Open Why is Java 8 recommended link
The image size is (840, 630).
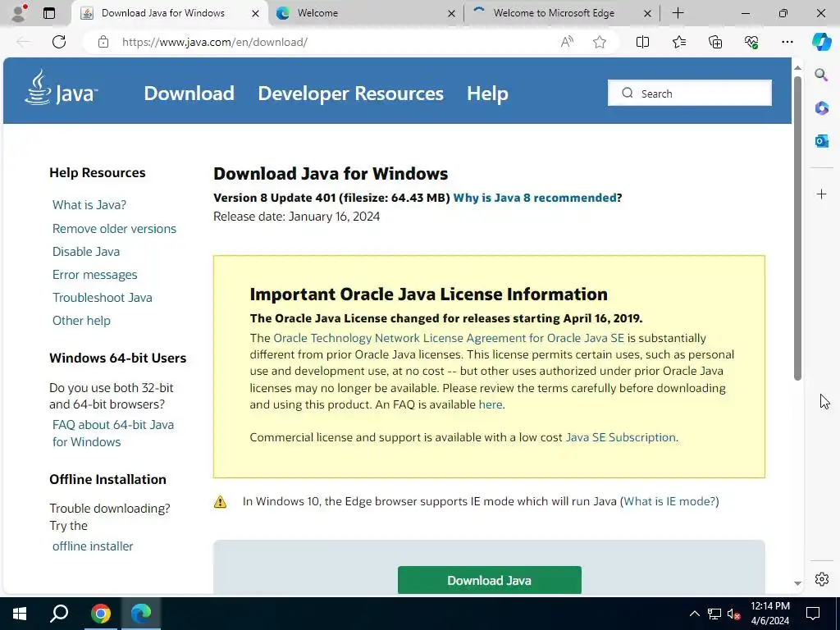point(535,198)
